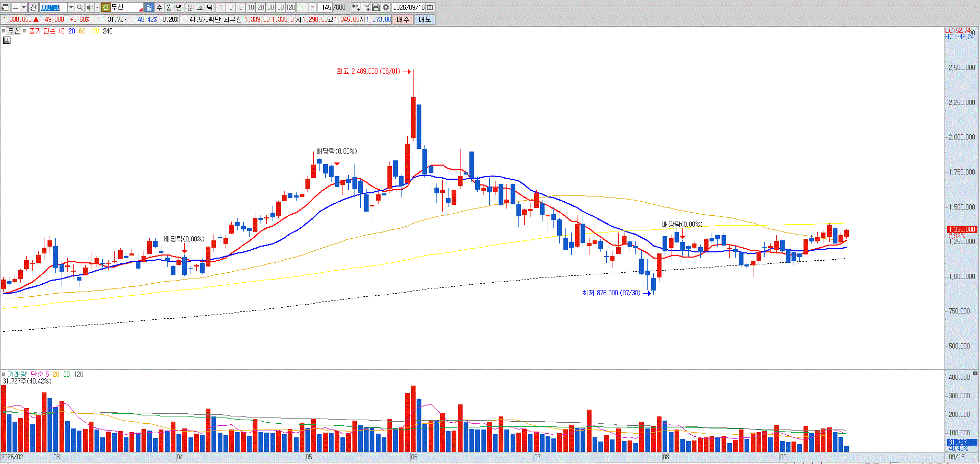
Task: Click the 매도 sell button
Action: 425,19
